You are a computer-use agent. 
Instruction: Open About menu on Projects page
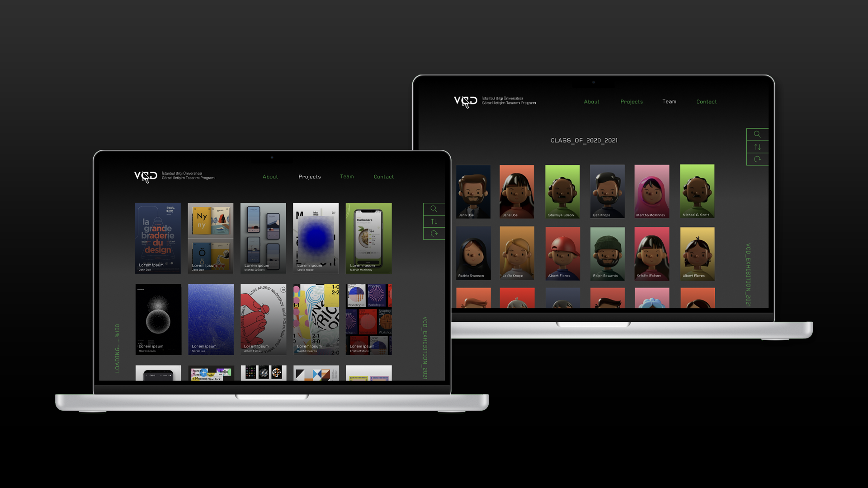(270, 177)
